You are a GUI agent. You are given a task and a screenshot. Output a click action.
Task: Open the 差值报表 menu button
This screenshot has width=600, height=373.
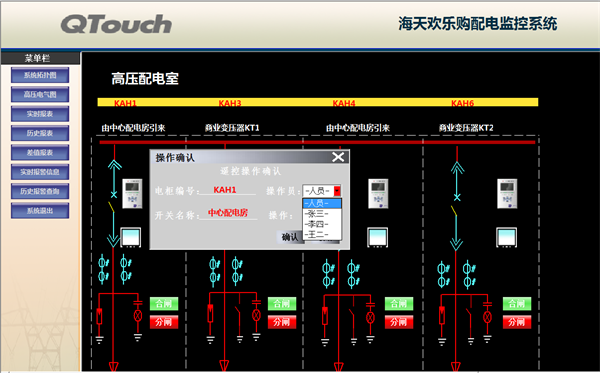coord(40,153)
